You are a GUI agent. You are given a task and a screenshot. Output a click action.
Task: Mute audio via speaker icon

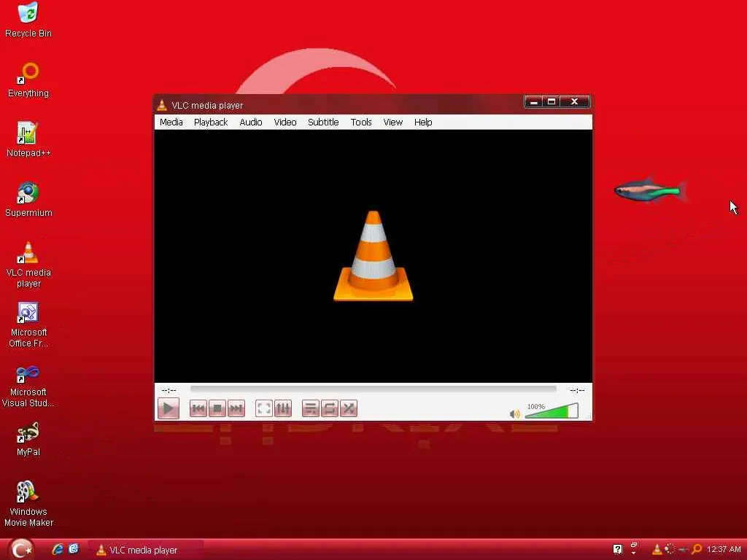[514, 414]
